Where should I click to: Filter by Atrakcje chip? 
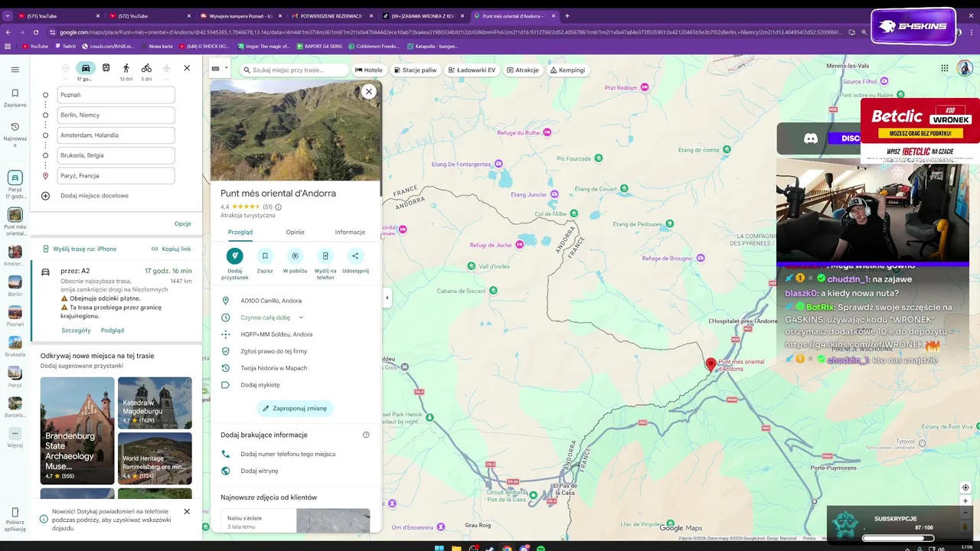click(521, 70)
